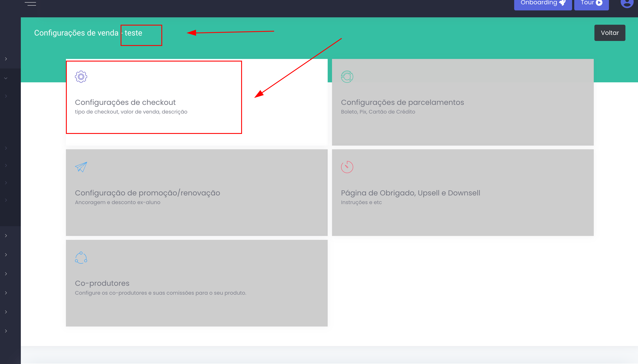Expand the last sidebar chevron at bottom

pos(6,331)
